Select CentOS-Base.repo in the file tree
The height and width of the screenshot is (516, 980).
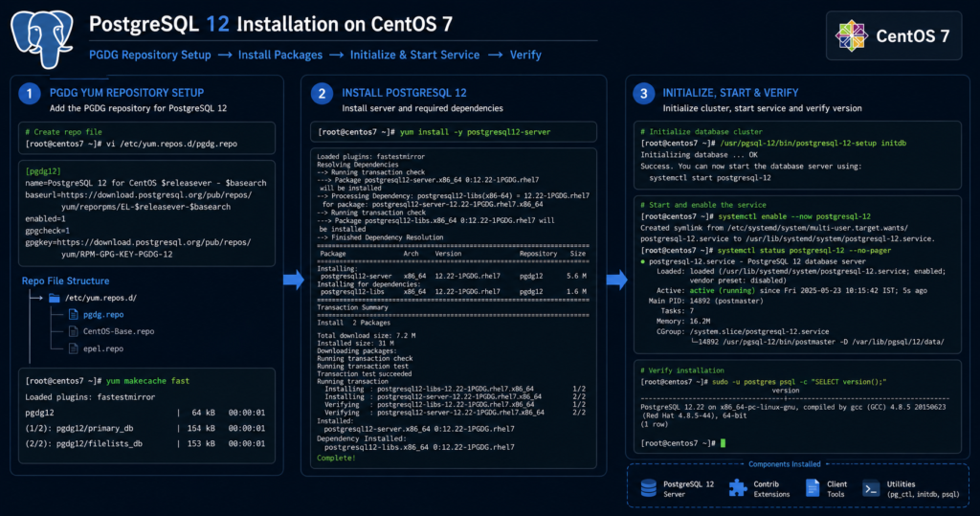coord(119,331)
